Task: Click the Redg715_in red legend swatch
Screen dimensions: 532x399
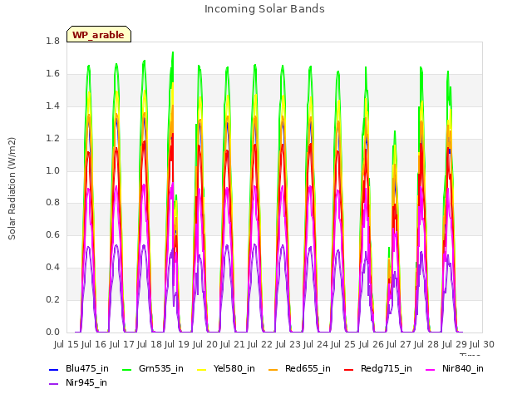Action: (349, 370)
